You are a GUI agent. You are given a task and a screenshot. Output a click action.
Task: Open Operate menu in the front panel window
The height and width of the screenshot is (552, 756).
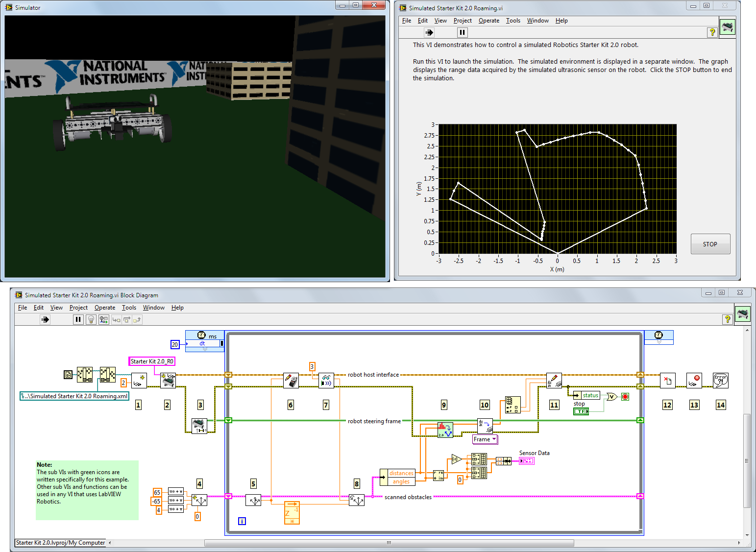pos(488,21)
